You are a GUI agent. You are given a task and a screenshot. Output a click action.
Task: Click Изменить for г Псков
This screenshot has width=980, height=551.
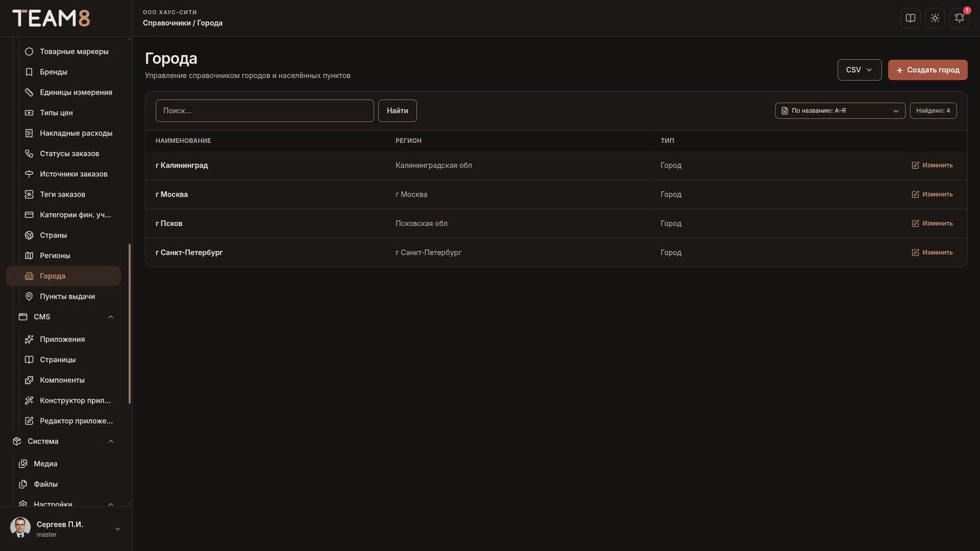932,223
